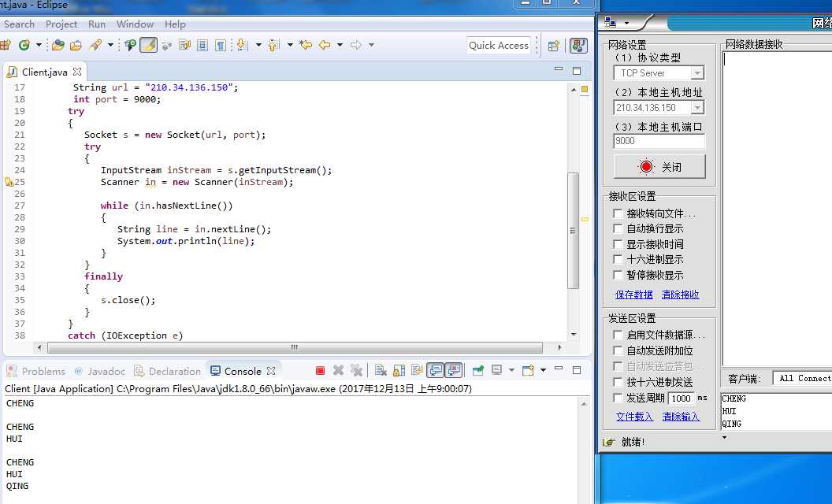Click the local port field showing 9000

[659, 141]
